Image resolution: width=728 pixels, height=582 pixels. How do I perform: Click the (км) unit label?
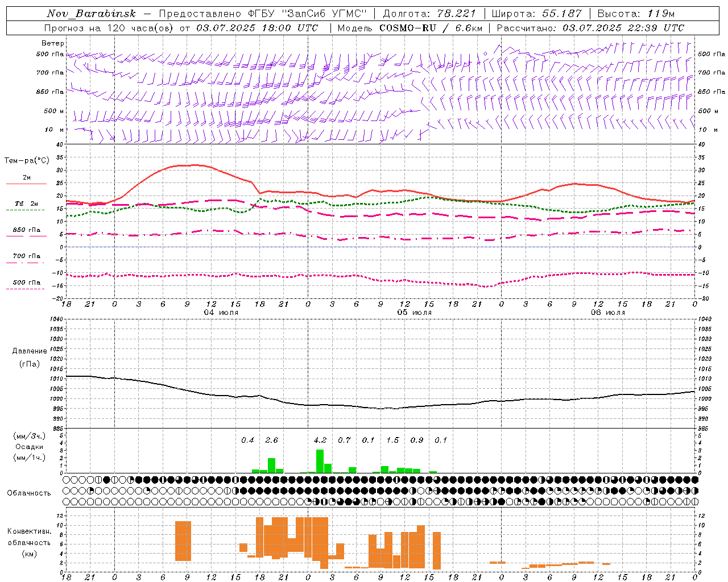(x=30, y=554)
